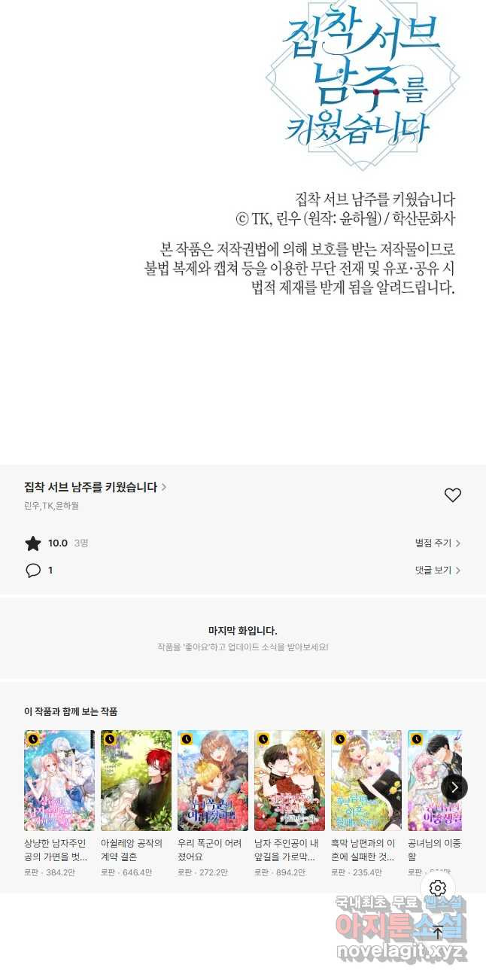Click the scroll-to-top arrow icon
This screenshot has height=980, width=486.
coord(438,933)
